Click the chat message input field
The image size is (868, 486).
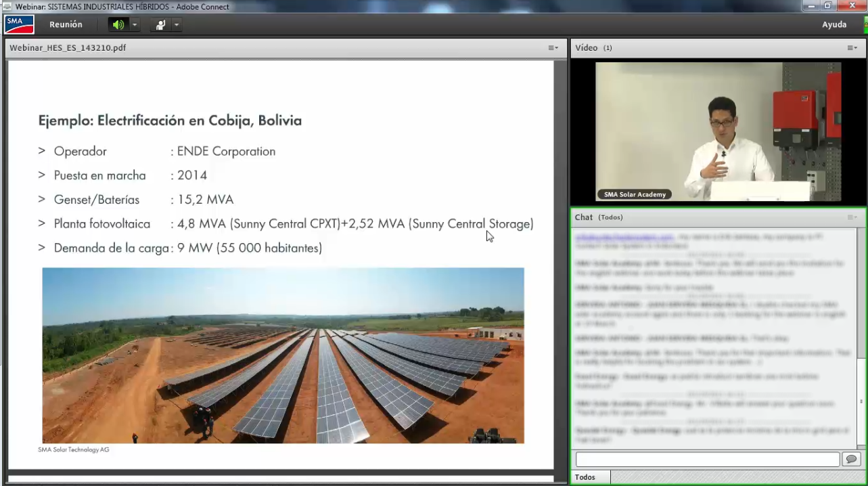click(707, 460)
